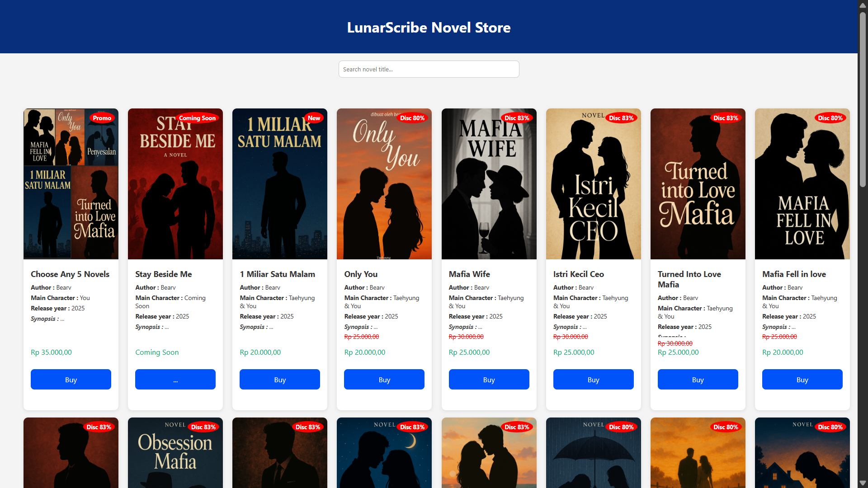Screen dimensions: 868x488
Task: Open the Istri Kecil CEO cover image
Action: [594, 184]
